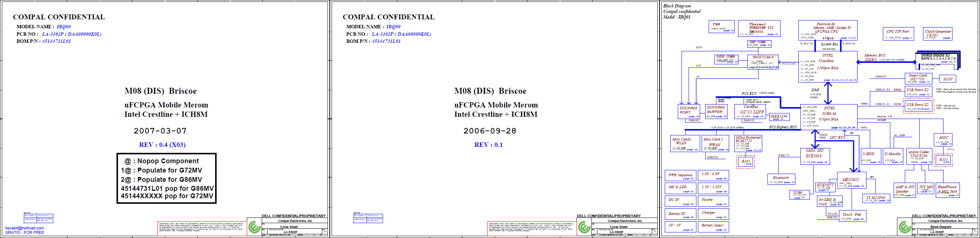The width and height of the screenshot is (980, 238).
Task: Select the S-HDD block
Action: (x=871, y=156)
